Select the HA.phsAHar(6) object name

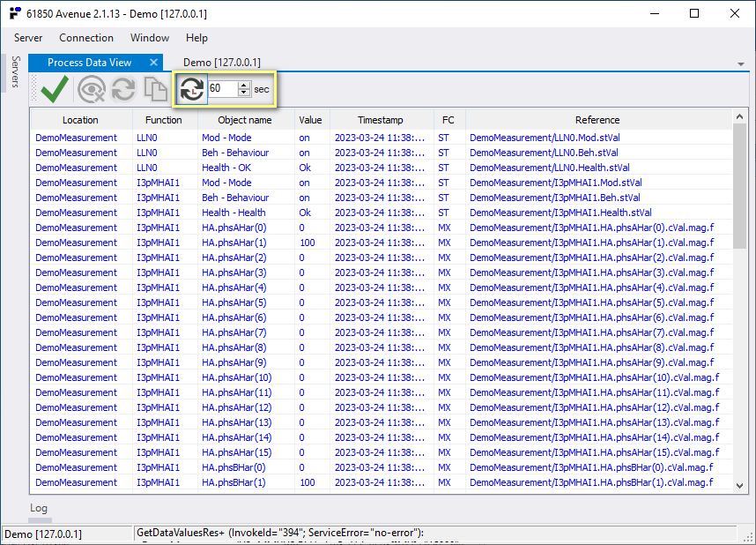click(234, 317)
